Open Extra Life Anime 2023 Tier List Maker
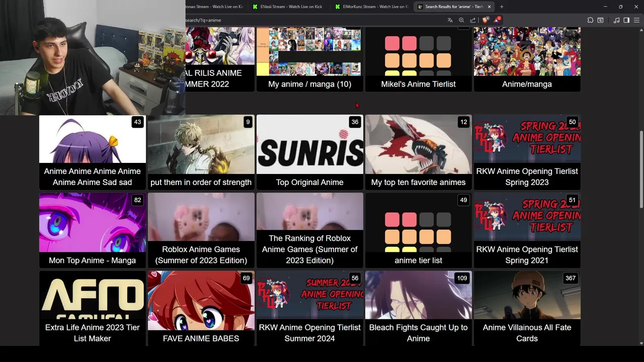Image resolution: width=644 pixels, height=362 pixels. [93, 308]
